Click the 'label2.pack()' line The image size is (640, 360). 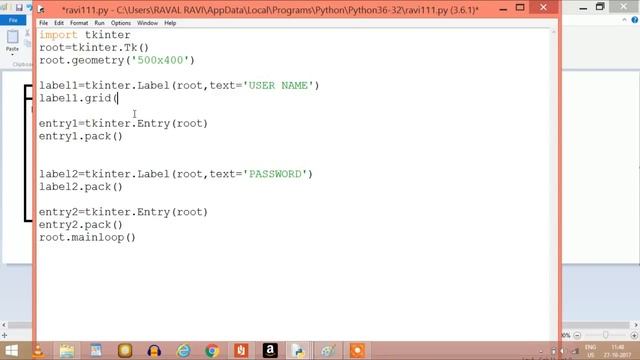[x=81, y=187]
